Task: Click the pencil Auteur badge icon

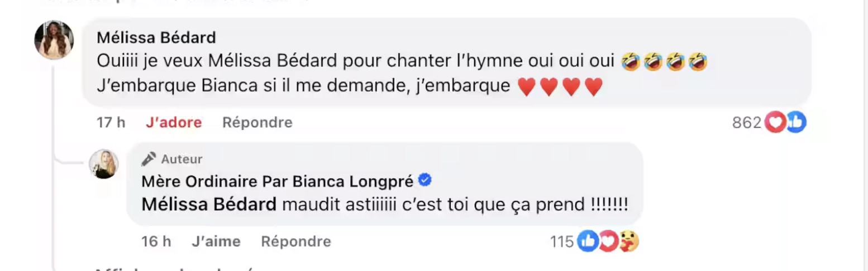Action: (x=149, y=159)
